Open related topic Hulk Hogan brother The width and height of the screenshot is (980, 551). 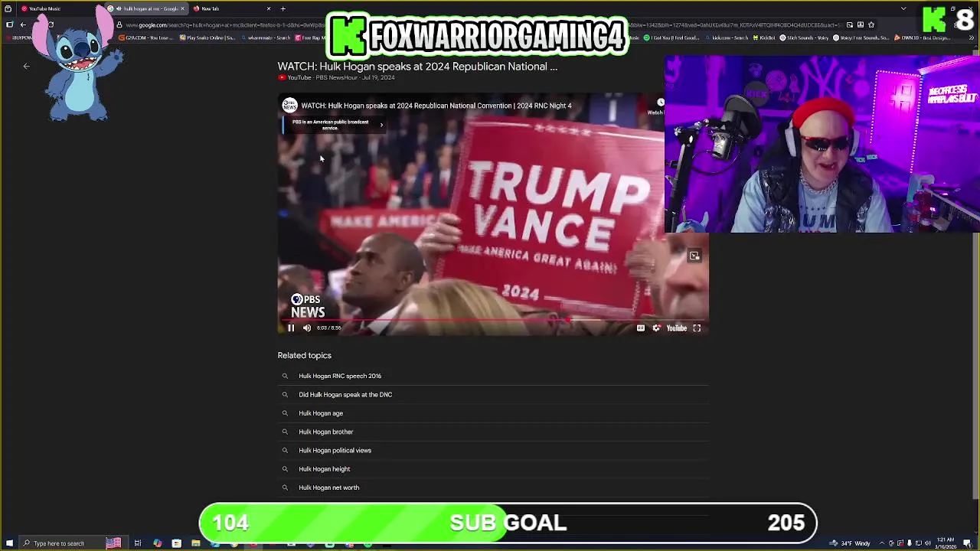pyautogui.click(x=325, y=432)
